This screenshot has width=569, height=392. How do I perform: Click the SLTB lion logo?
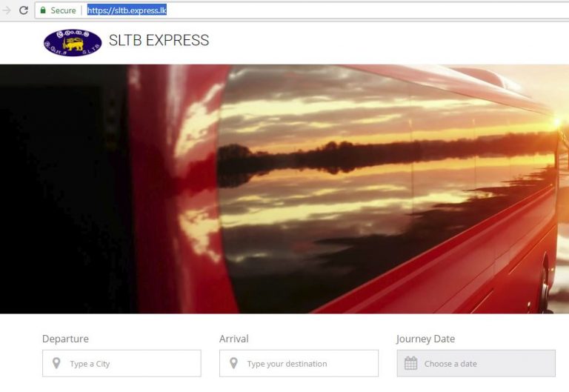point(73,43)
